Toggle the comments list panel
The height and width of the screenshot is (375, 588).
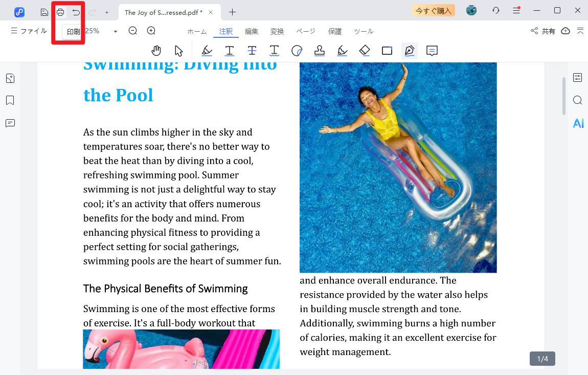10,123
